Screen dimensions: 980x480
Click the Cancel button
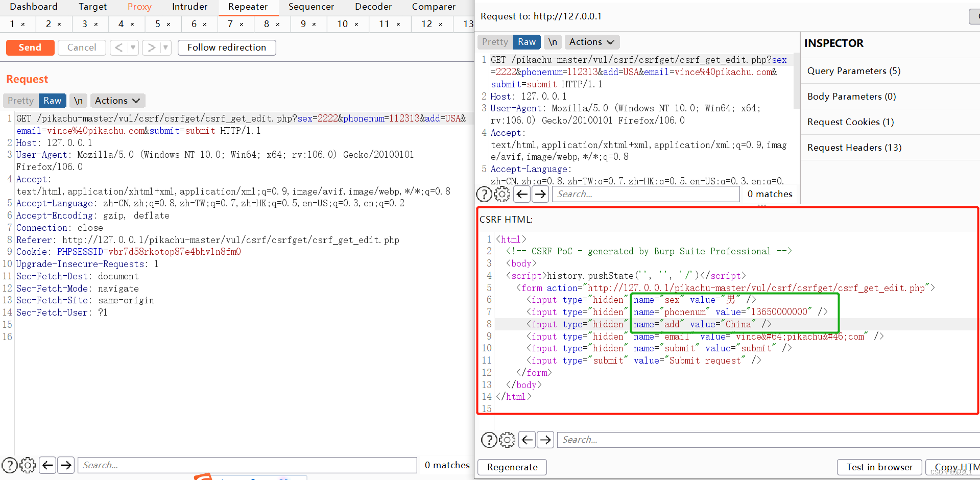click(82, 47)
